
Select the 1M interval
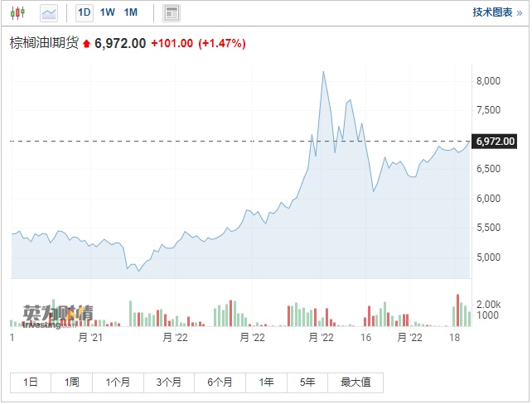[x=131, y=12]
